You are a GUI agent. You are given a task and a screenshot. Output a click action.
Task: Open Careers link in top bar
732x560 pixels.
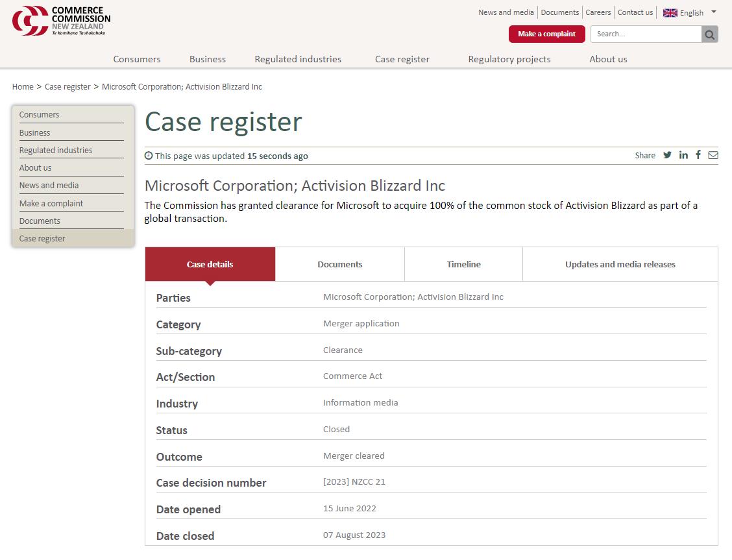tap(598, 12)
